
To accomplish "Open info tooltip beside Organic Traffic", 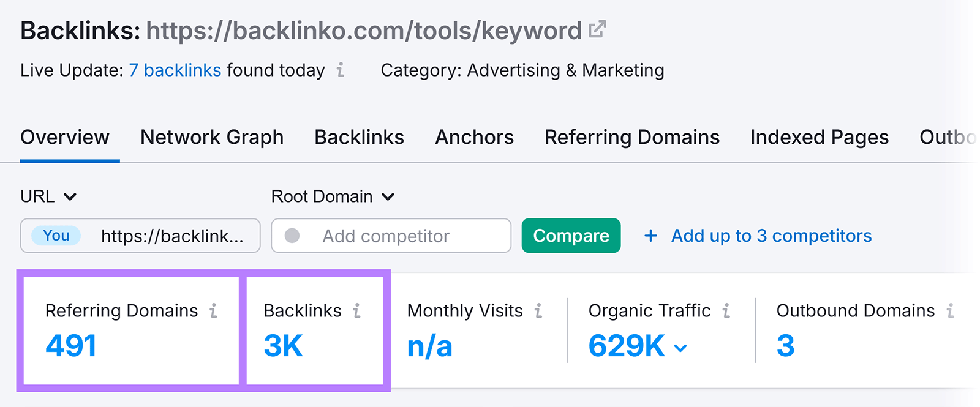I will 726,311.
